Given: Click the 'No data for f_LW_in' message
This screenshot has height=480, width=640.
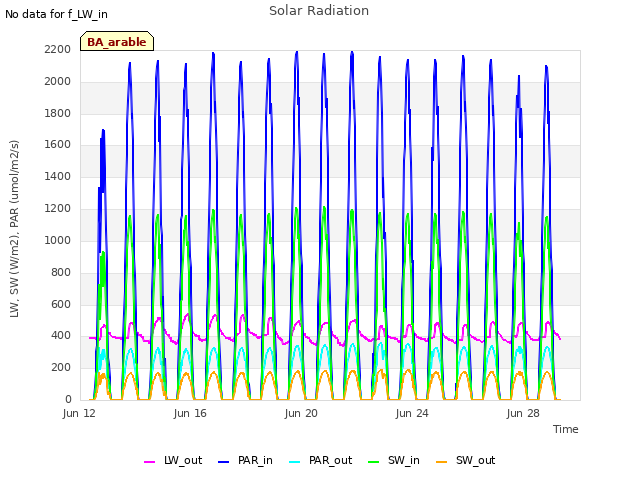Looking at the screenshot, I should point(56,14).
